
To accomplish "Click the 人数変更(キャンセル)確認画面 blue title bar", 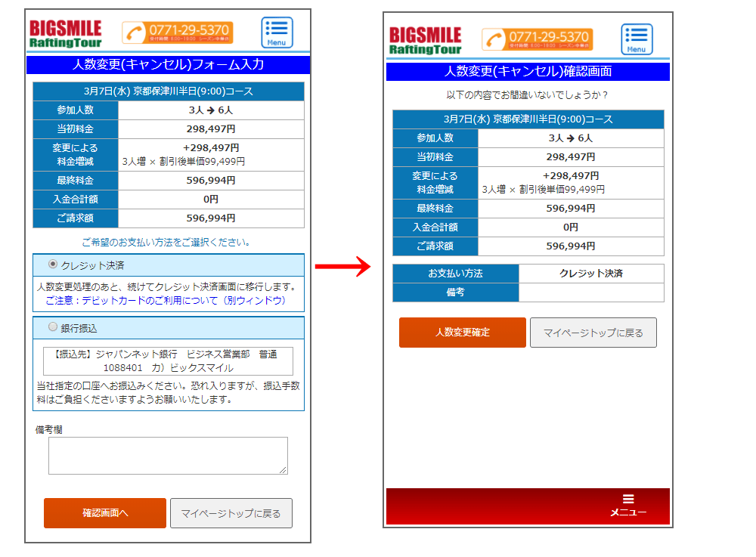I will (528, 72).
